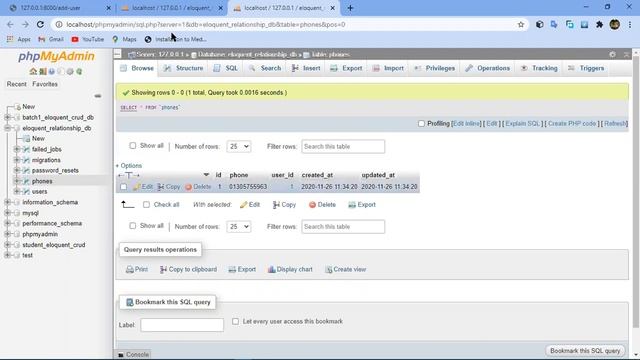Open the Chrome profile avatar
The width and height of the screenshot is (640, 360).
[x=615, y=24]
